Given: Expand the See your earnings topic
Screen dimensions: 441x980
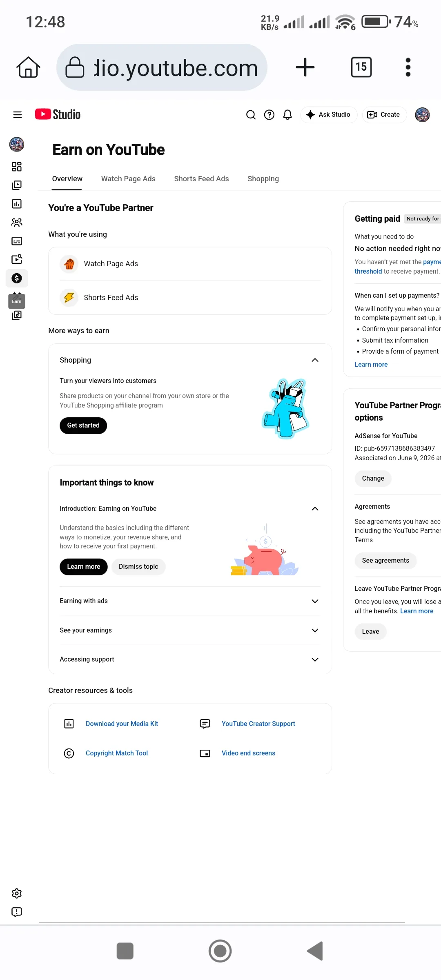Looking at the screenshot, I should click(x=190, y=630).
